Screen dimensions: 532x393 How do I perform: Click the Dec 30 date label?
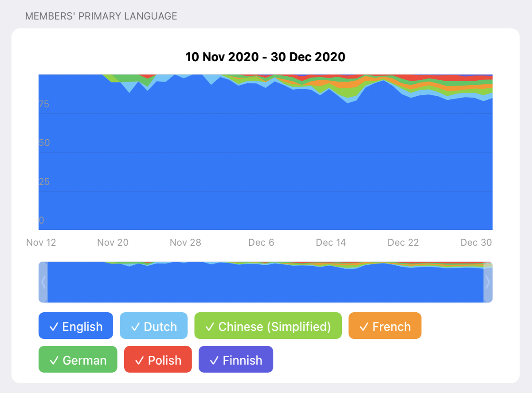[x=476, y=242]
